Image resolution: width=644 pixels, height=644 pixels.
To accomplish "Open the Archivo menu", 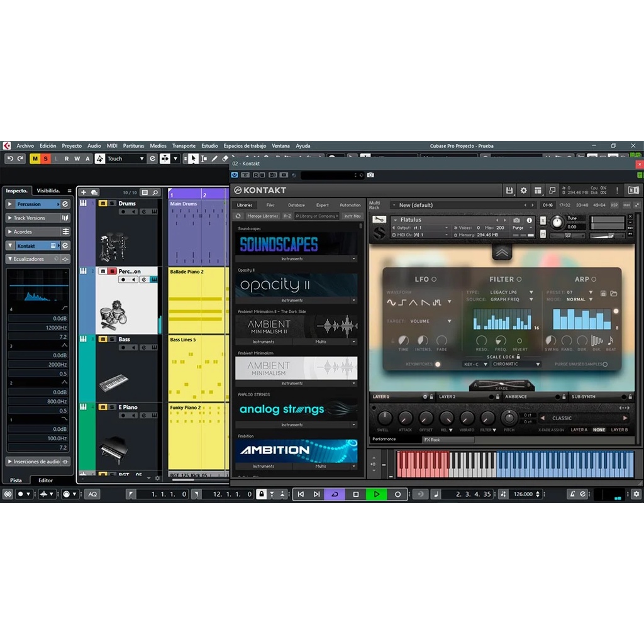I will [25, 146].
